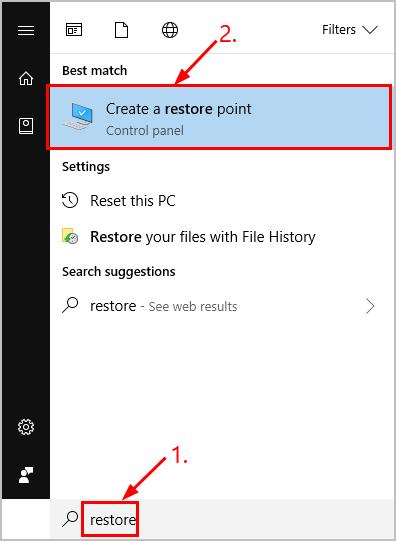The width and height of the screenshot is (396, 541).
Task: Open Restore your files with File History
Action: [x=221, y=237]
